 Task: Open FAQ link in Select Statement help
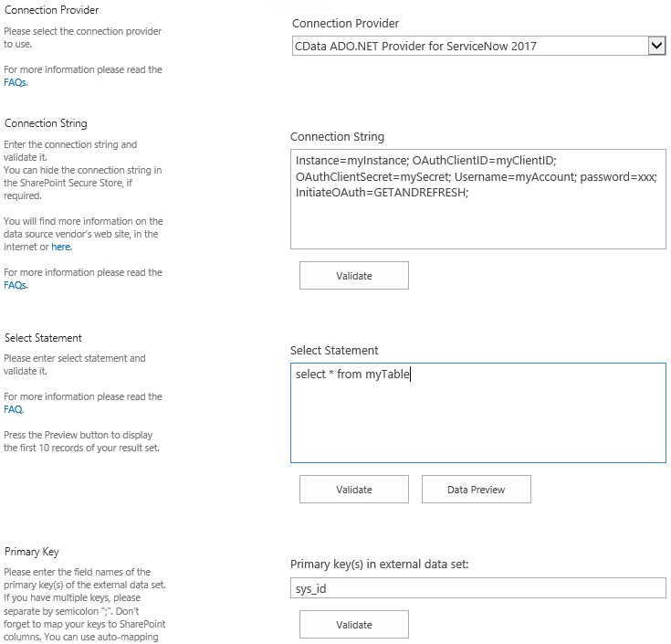pos(14,409)
